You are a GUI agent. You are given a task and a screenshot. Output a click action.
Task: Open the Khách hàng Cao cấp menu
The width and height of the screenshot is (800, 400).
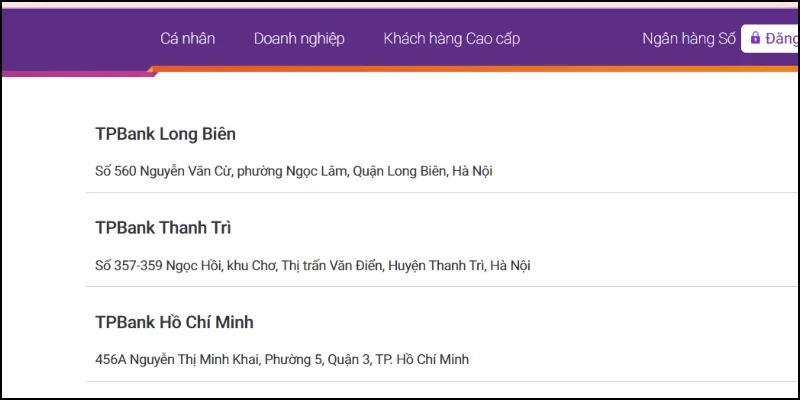452,39
